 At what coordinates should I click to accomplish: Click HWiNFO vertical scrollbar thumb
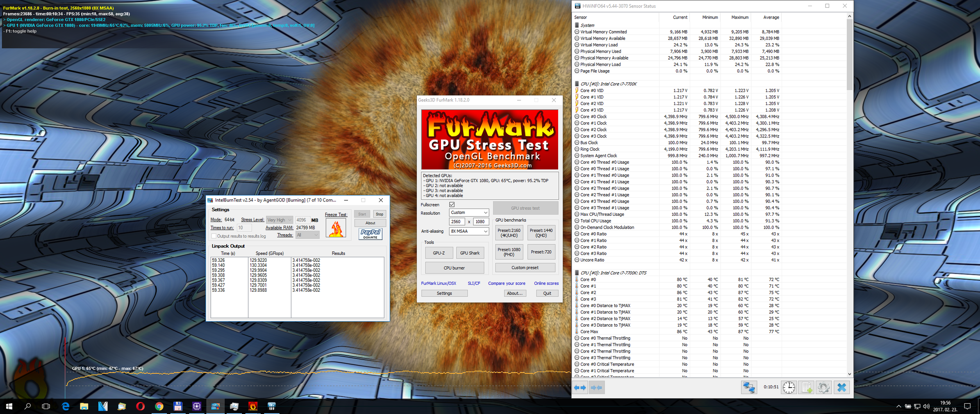[849, 54]
